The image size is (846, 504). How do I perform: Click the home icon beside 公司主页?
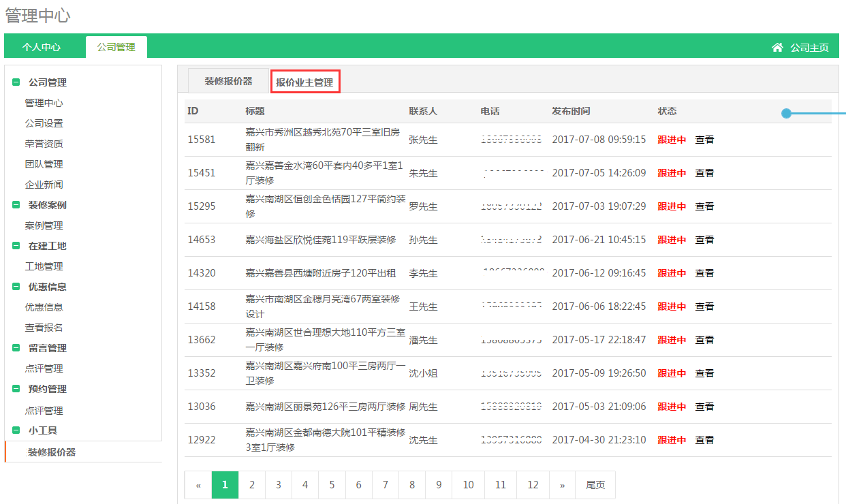pos(777,47)
